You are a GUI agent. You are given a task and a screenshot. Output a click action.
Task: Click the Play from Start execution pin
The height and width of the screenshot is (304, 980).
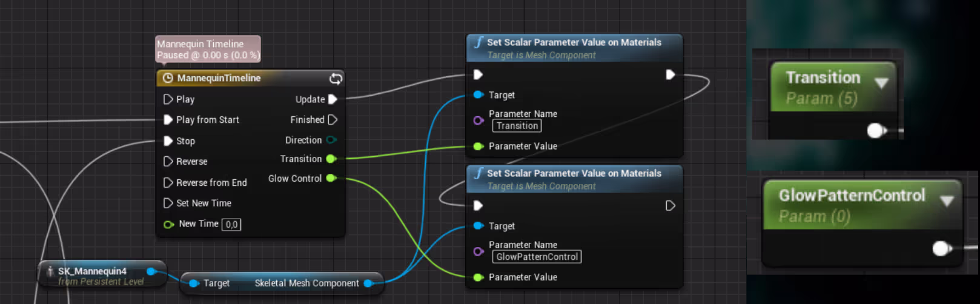coord(168,120)
